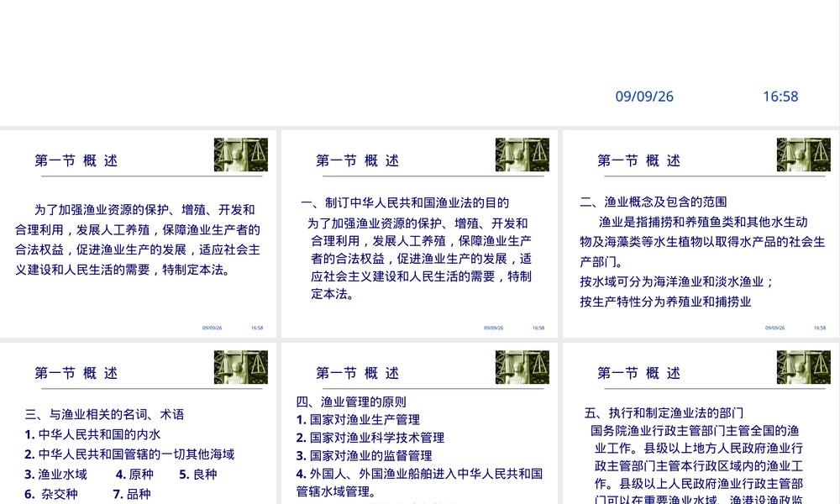The width and height of the screenshot is (840, 504).
Task: Select the slide 五、执行和制定渔业法的部门
Action: [701, 423]
